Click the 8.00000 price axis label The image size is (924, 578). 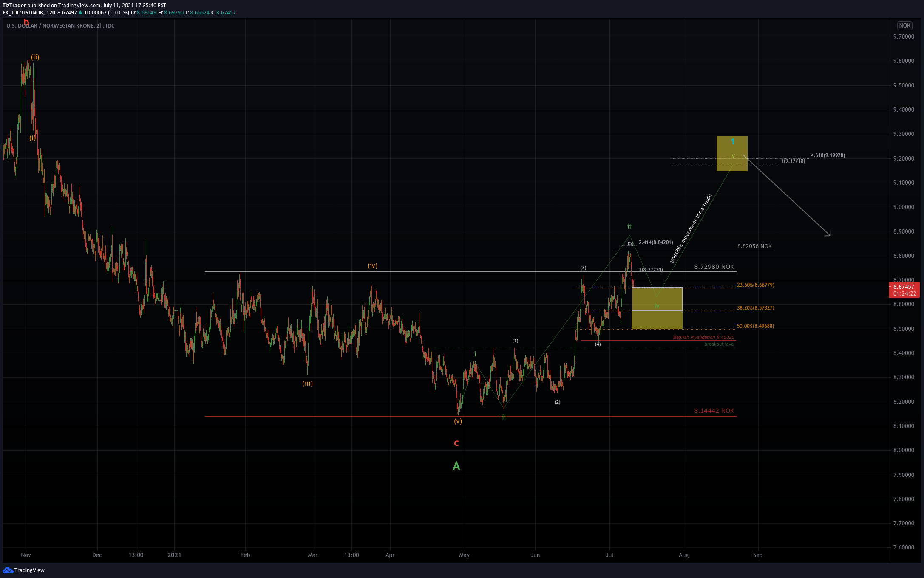click(x=904, y=451)
